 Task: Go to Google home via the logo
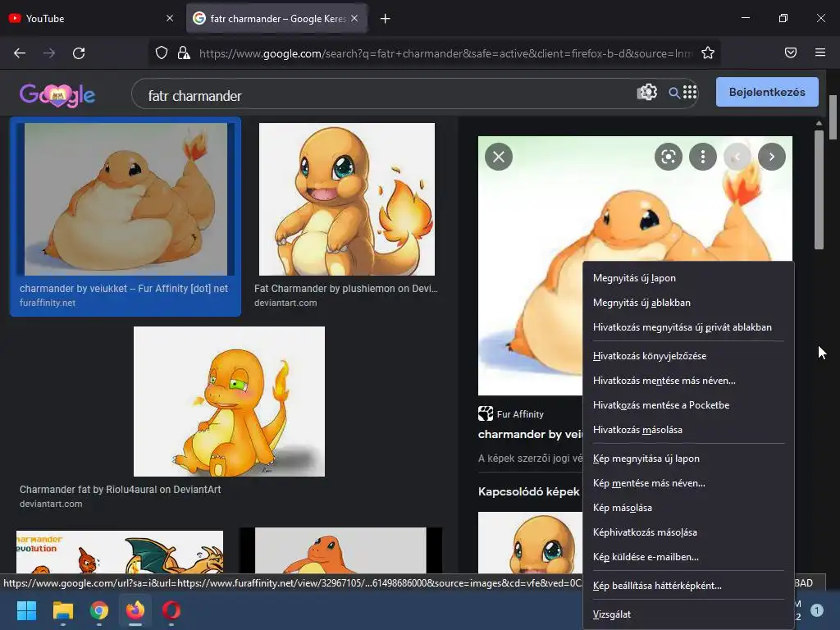57,96
